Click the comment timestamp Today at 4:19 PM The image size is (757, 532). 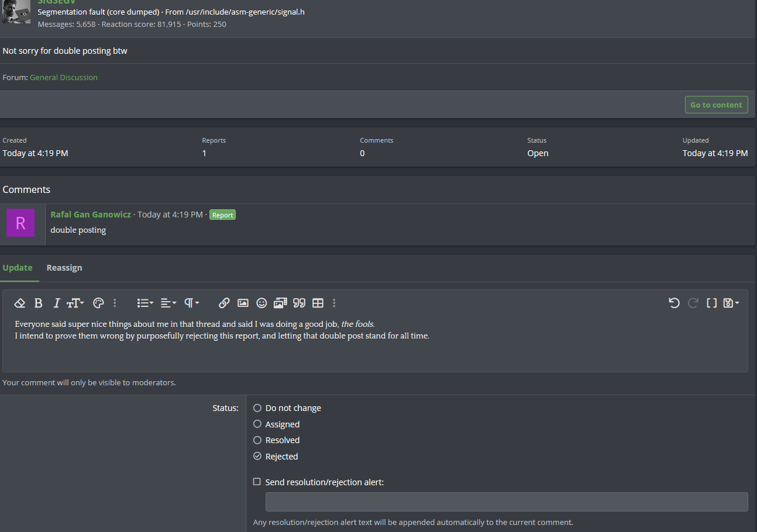[170, 215]
